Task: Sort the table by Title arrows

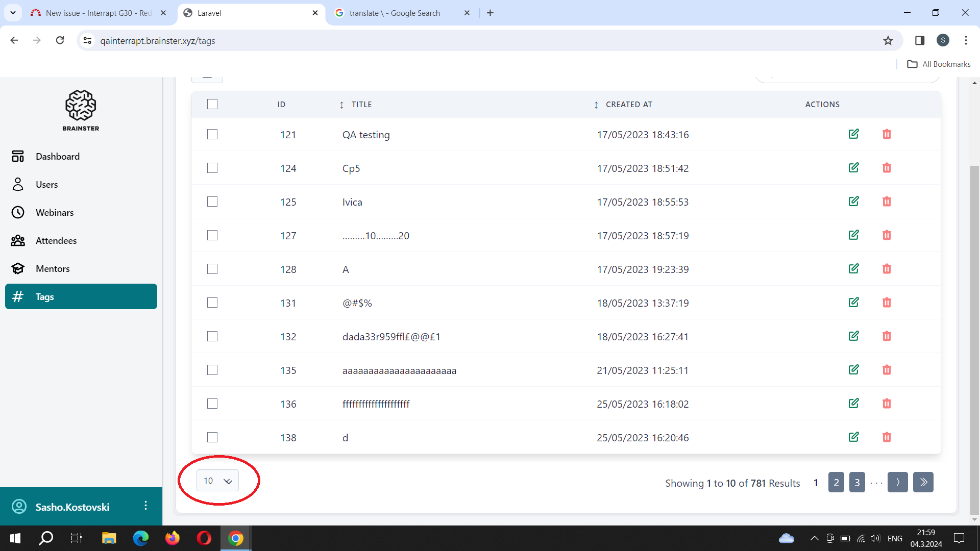Action: pyautogui.click(x=341, y=105)
